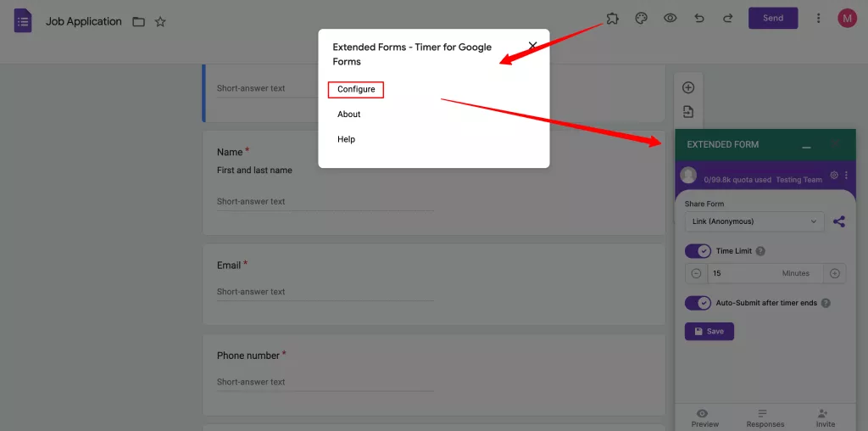
Task: Open the Responses tab in panel
Action: (x=765, y=418)
